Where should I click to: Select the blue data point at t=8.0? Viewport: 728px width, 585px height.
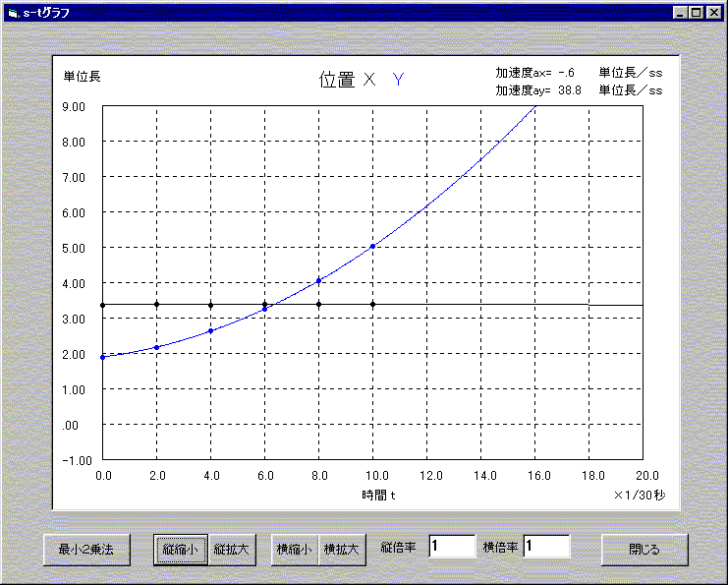(x=318, y=281)
